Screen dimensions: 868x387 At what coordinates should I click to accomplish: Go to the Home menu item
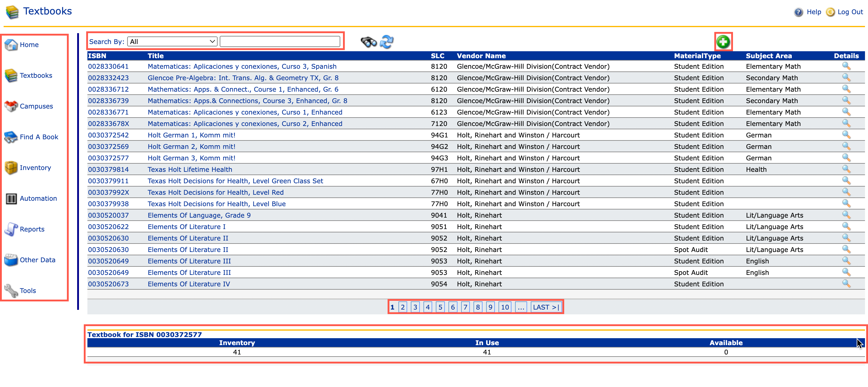(x=29, y=45)
